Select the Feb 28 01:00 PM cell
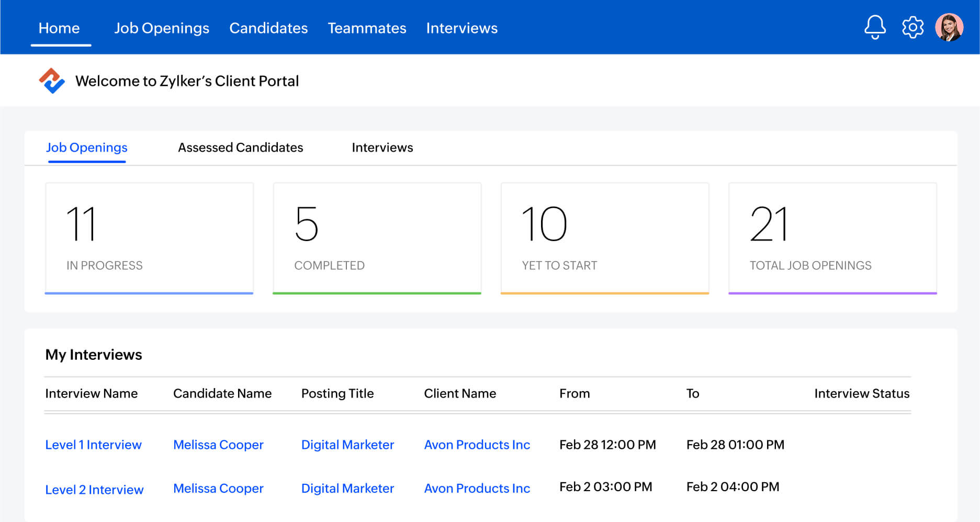This screenshot has width=980, height=522. pyautogui.click(x=735, y=445)
